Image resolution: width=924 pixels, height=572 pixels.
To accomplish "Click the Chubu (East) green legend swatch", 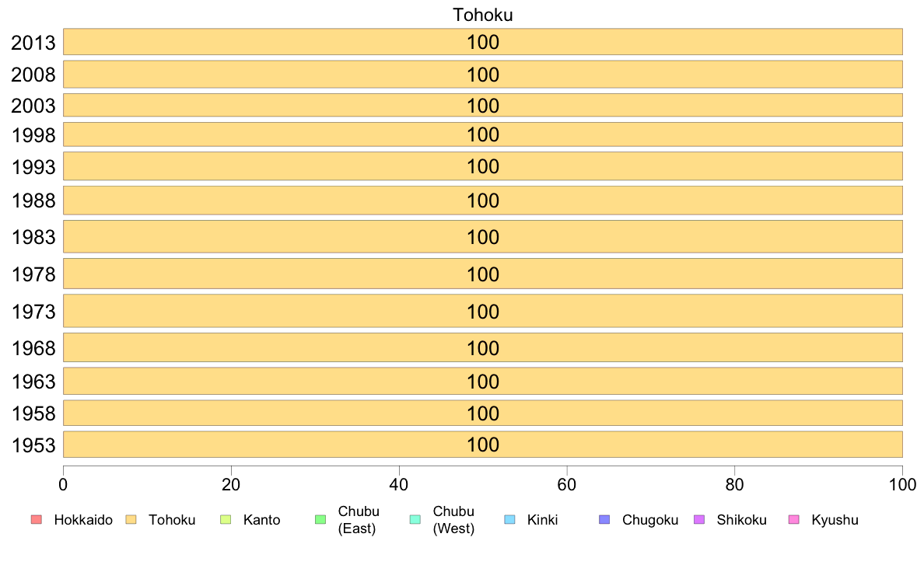I will point(320,520).
